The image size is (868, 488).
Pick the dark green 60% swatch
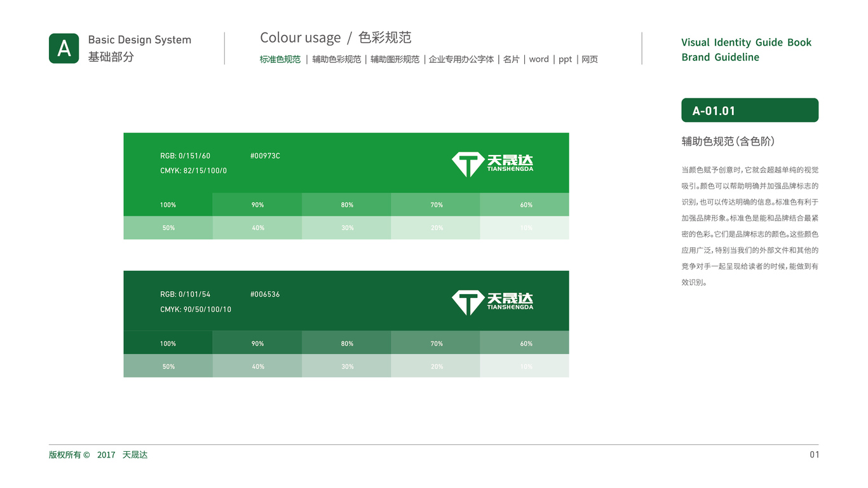524,343
